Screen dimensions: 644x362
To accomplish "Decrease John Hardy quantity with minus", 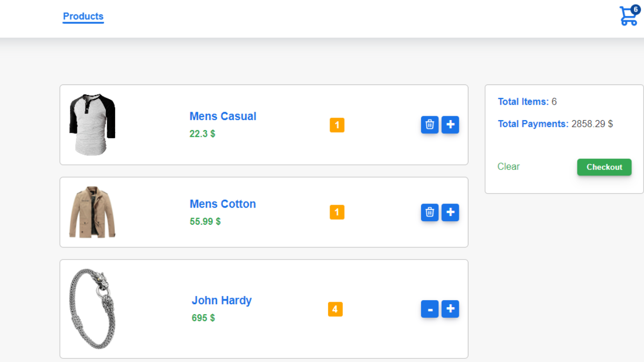I will pos(430,309).
